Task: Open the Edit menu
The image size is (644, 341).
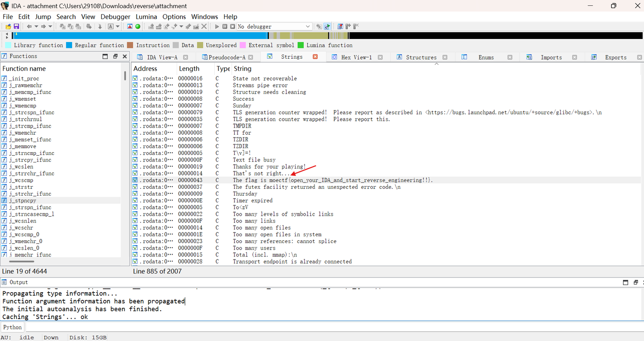Action: [24, 17]
